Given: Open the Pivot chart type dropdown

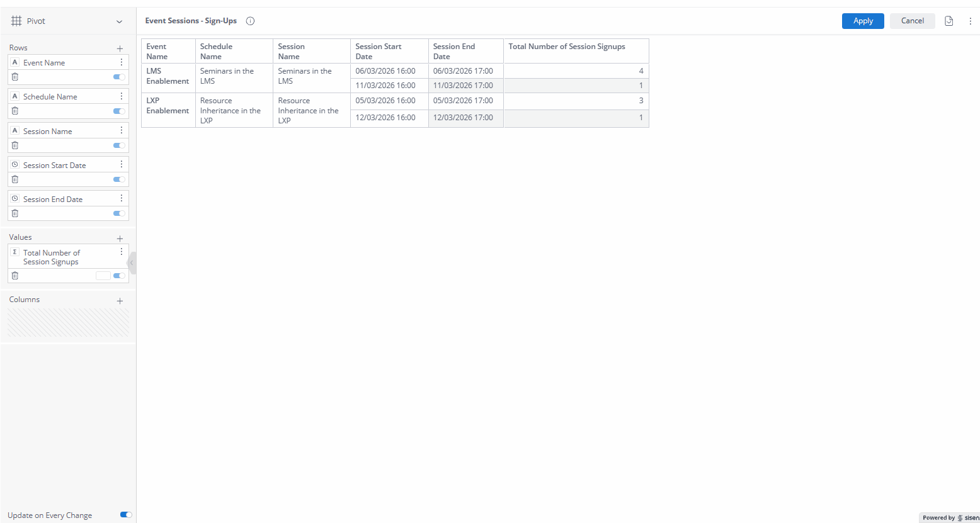Looking at the screenshot, I should (x=120, y=21).
